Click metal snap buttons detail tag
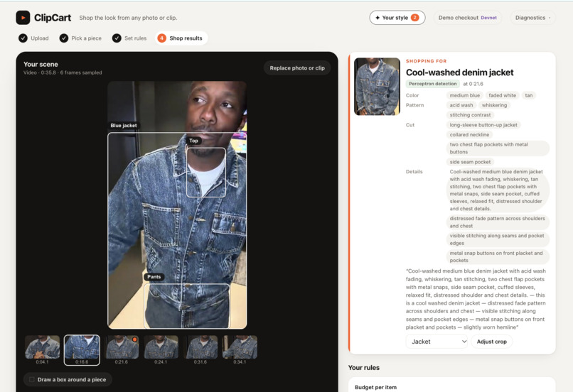The width and height of the screenshot is (573, 392). 498,256
